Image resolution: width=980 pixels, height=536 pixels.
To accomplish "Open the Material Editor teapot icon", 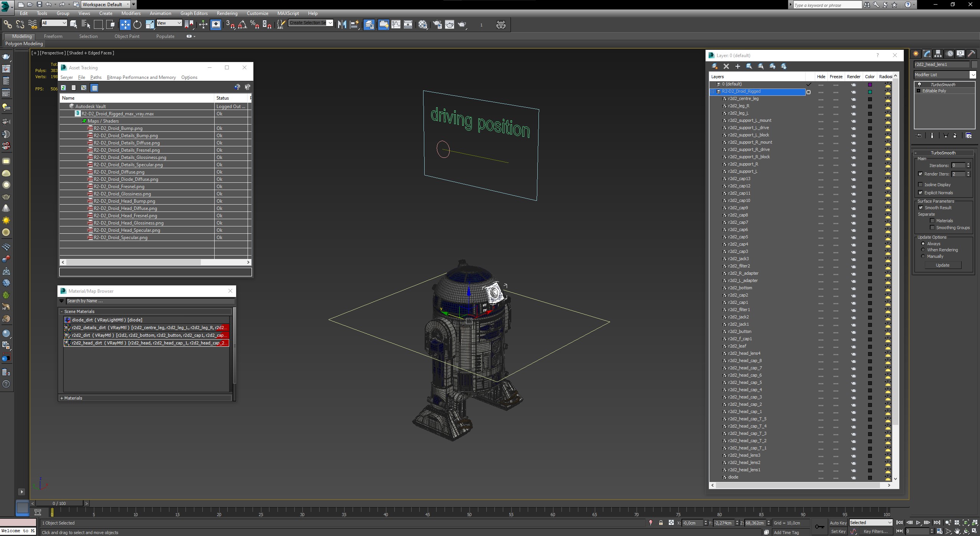I will 422,25.
